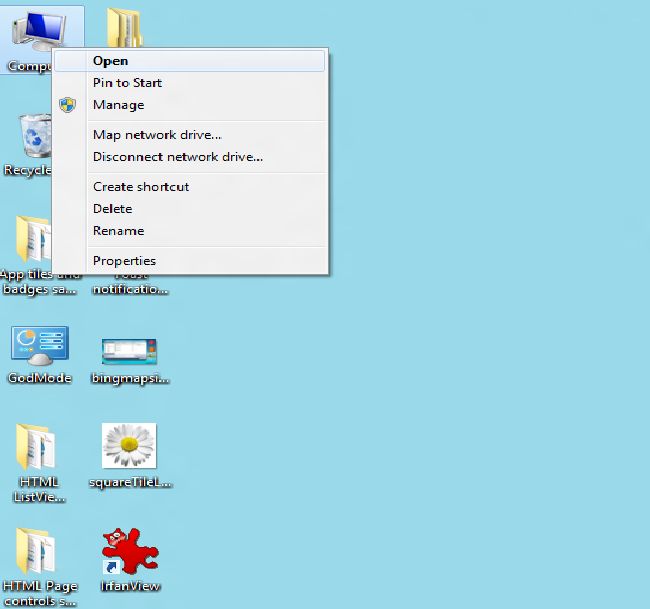This screenshot has height=609, width=650.
Task: Select the IrfanView shortcut icon
Action: point(130,551)
